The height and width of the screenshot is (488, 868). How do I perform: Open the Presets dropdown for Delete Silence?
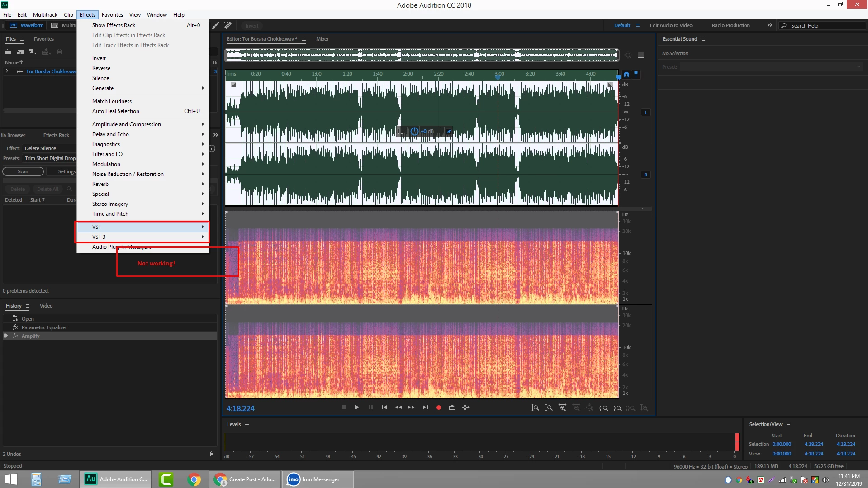point(50,158)
